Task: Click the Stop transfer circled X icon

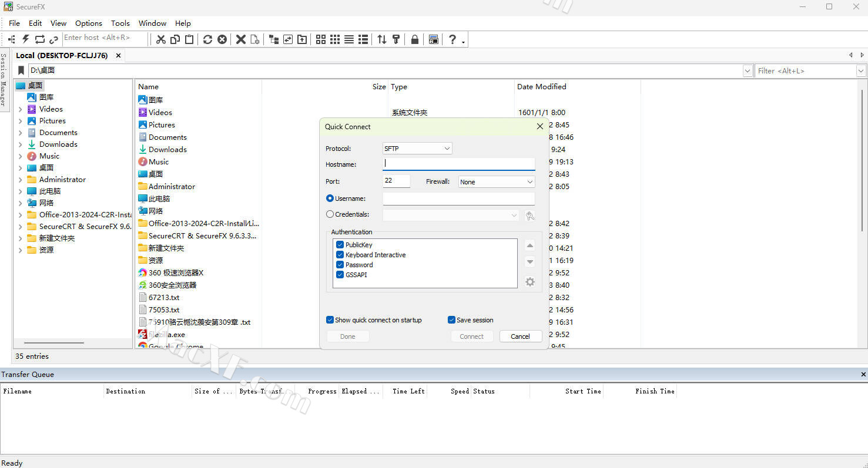Action: pos(222,39)
